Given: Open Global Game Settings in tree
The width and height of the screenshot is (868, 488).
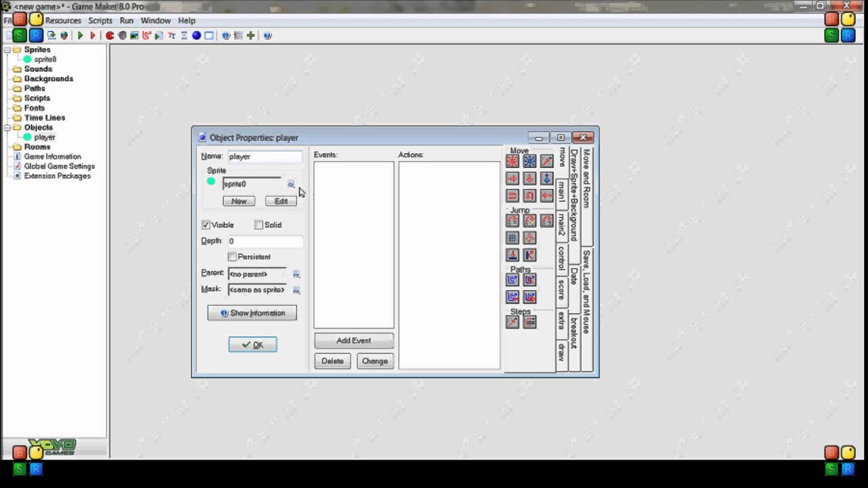Looking at the screenshot, I should point(59,166).
